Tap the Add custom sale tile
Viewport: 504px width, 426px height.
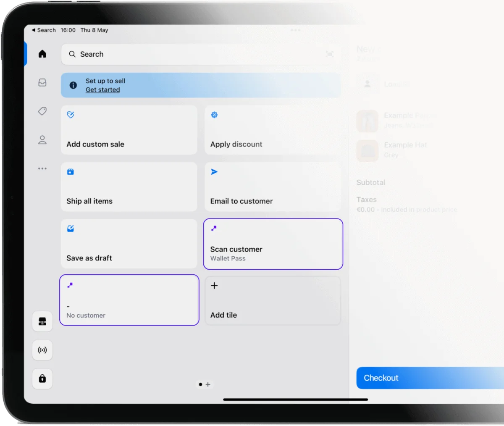[x=129, y=130]
